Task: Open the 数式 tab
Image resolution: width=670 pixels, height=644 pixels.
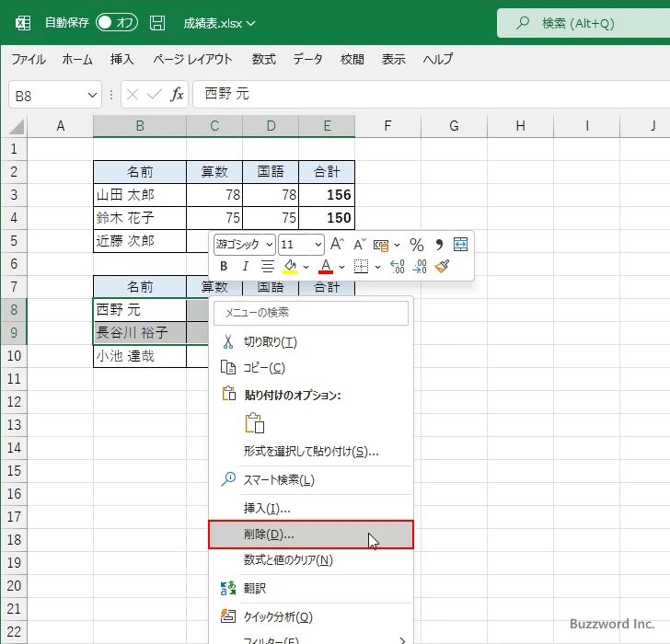Action: pos(263,59)
